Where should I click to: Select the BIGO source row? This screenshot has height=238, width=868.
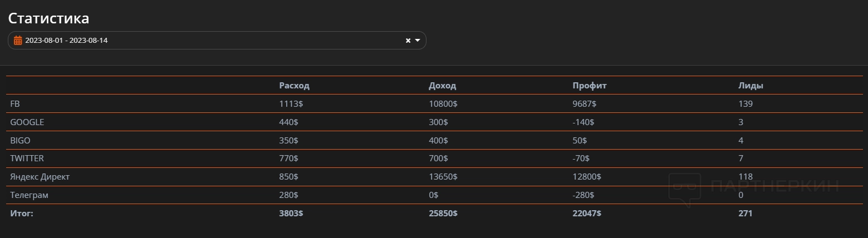(x=20, y=141)
